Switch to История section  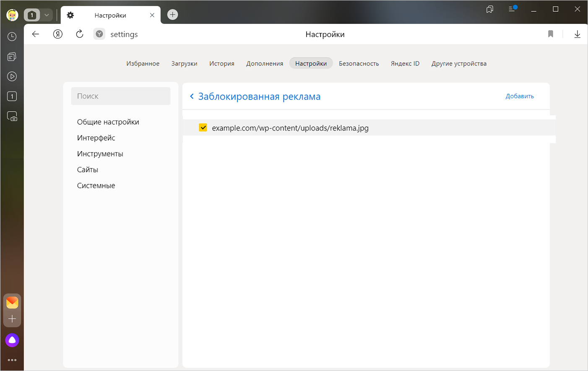[222, 63]
